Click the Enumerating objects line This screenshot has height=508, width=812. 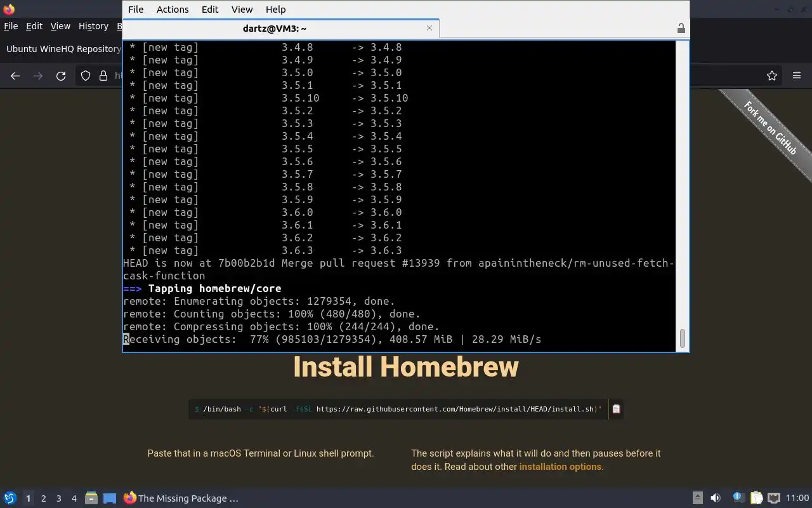tap(259, 302)
